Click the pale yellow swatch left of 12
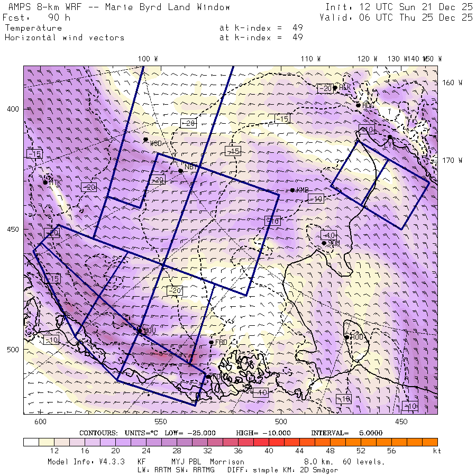 pyautogui.click(x=47, y=442)
